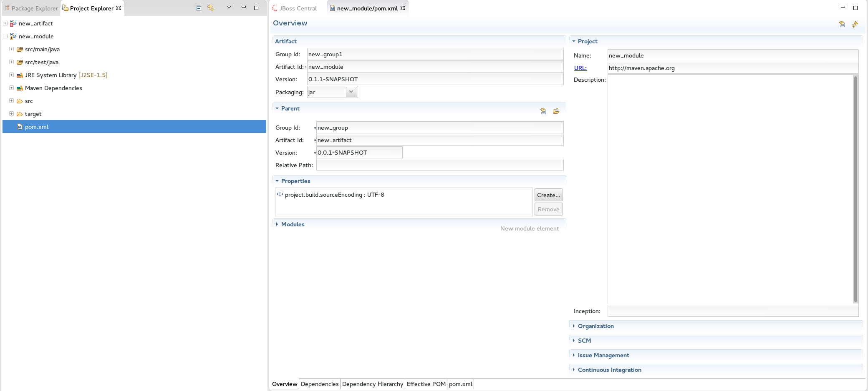This screenshot has width=868, height=391.
Task: Click Collapse All icon in Project Explorer
Action: click(x=199, y=8)
